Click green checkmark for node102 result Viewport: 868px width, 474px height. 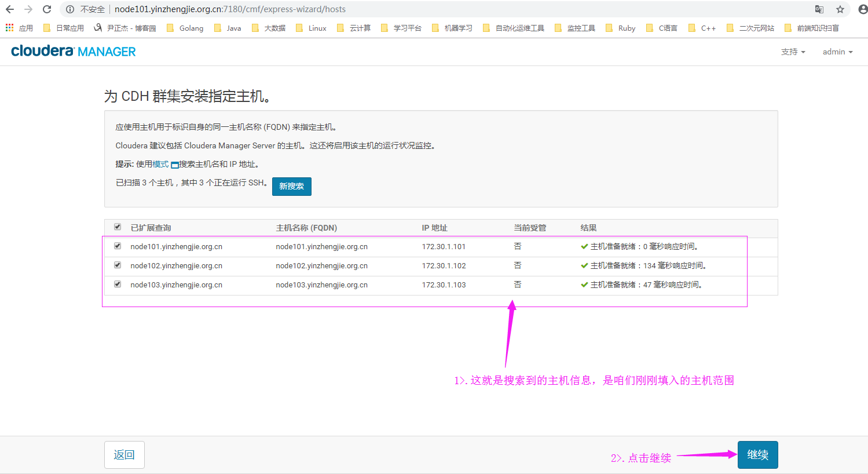point(584,266)
